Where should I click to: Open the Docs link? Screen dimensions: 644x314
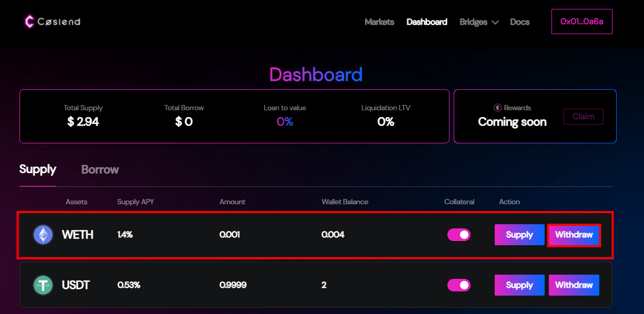[x=519, y=22]
